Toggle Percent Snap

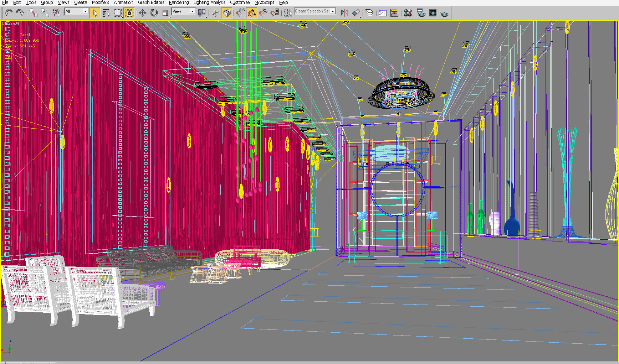(x=263, y=13)
